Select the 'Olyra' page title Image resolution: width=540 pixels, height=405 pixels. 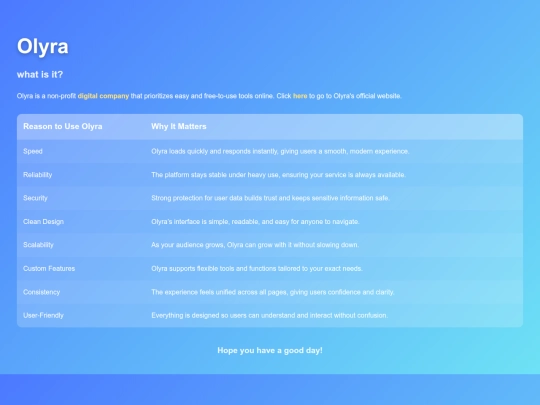[x=43, y=46]
